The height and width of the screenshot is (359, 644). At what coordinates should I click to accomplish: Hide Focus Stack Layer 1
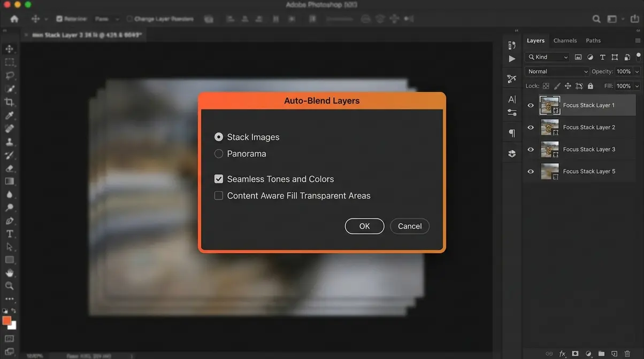coord(531,106)
